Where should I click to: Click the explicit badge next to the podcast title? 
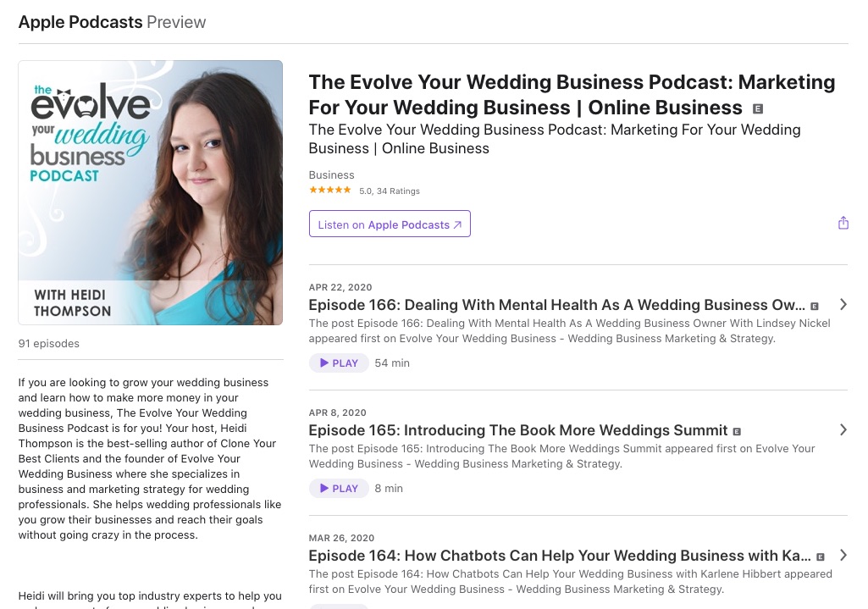[x=758, y=109]
